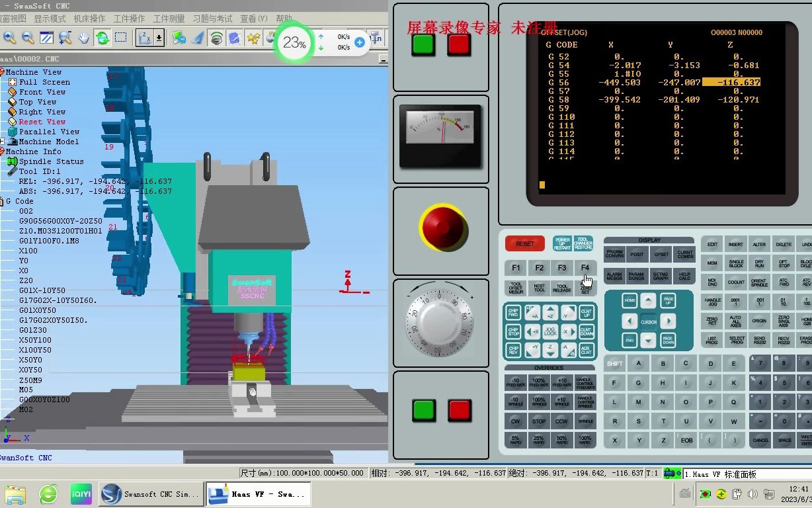Image resolution: width=812 pixels, height=508 pixels.
Task: Select HANDLE JOG mode key
Action: pos(712,301)
